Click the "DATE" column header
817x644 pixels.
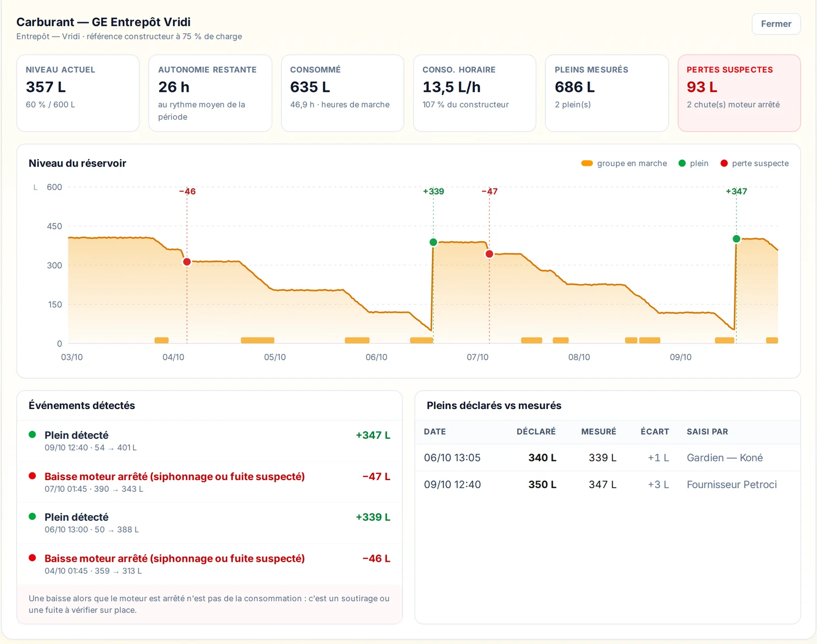pos(435,432)
